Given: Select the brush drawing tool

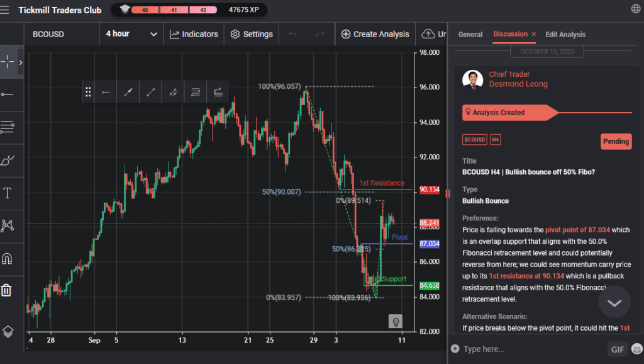Looking at the screenshot, I should (x=9, y=161).
